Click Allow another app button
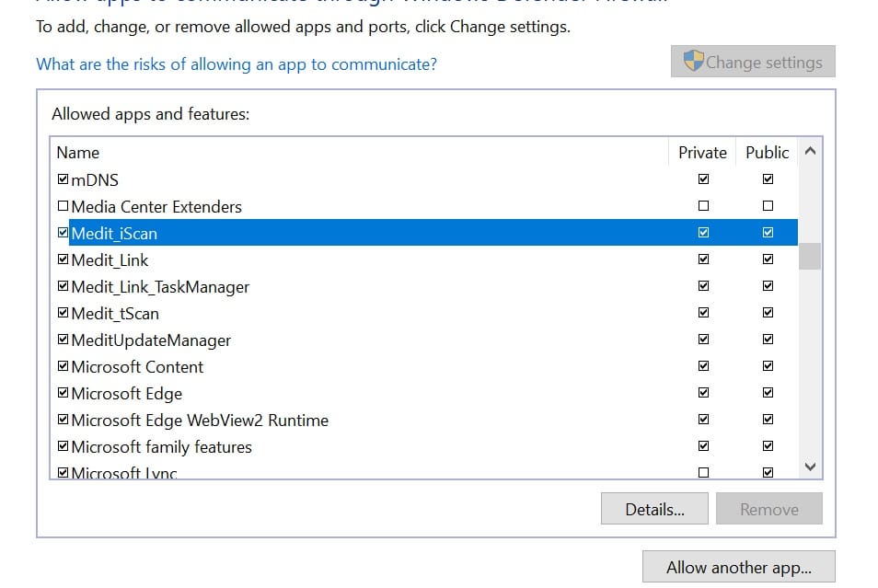 [739, 567]
